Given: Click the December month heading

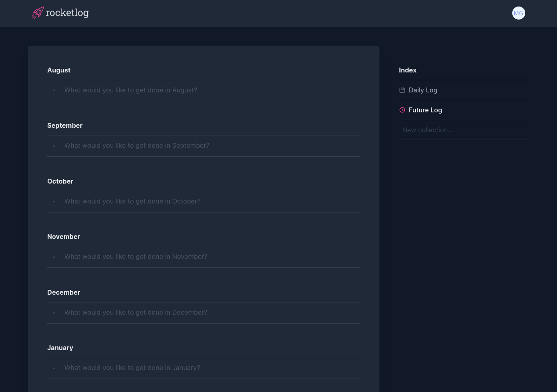Looking at the screenshot, I should click(x=64, y=292).
